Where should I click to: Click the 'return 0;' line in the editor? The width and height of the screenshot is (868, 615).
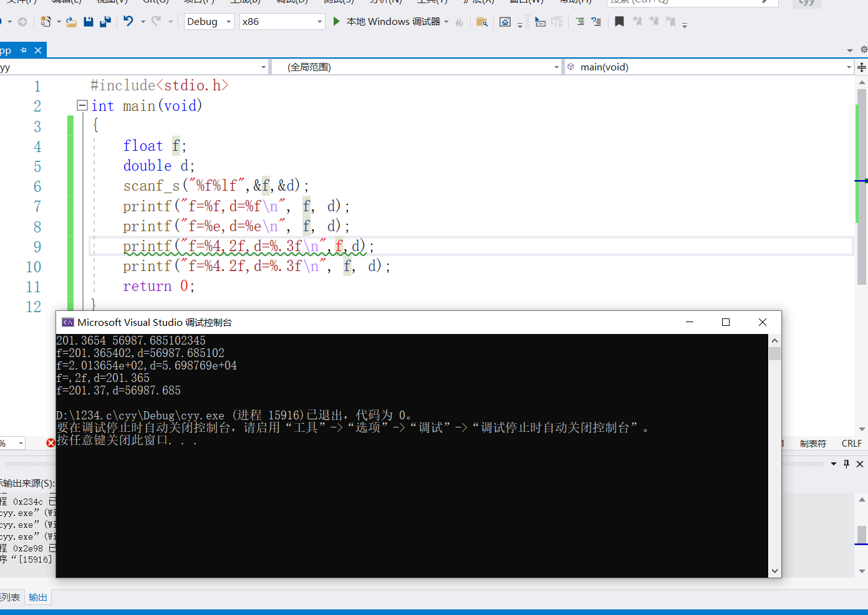159,286
